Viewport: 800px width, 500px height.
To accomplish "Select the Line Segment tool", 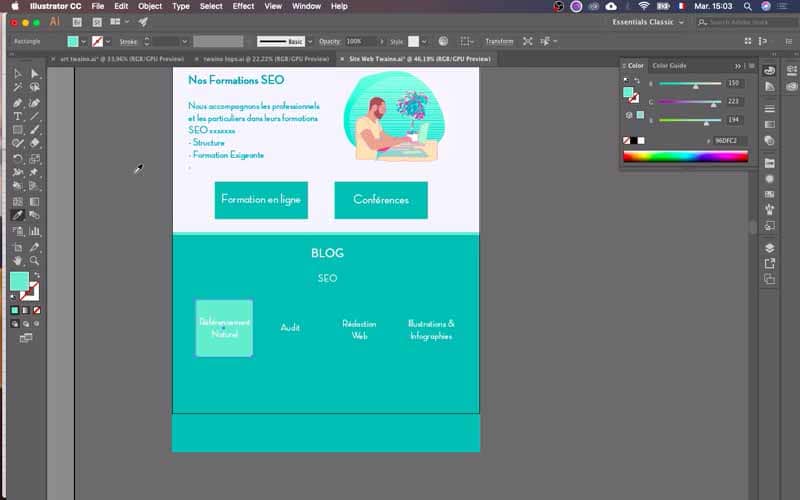I will 34,116.
